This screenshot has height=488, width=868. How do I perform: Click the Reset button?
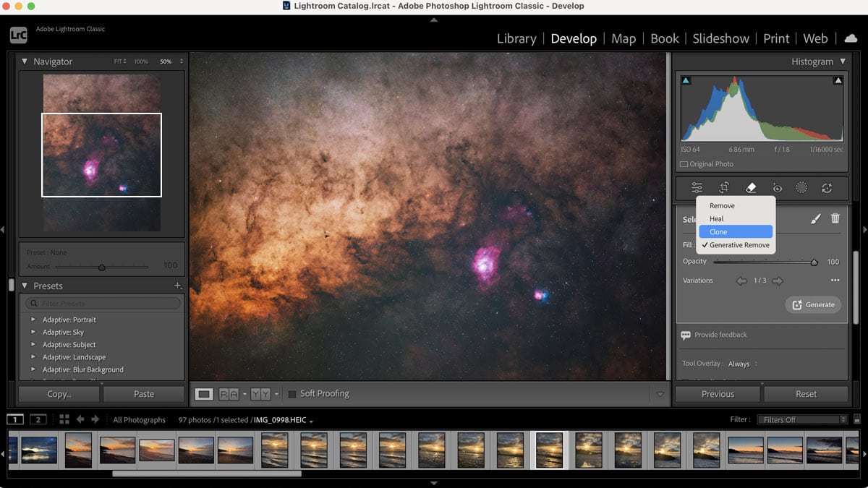click(x=806, y=394)
